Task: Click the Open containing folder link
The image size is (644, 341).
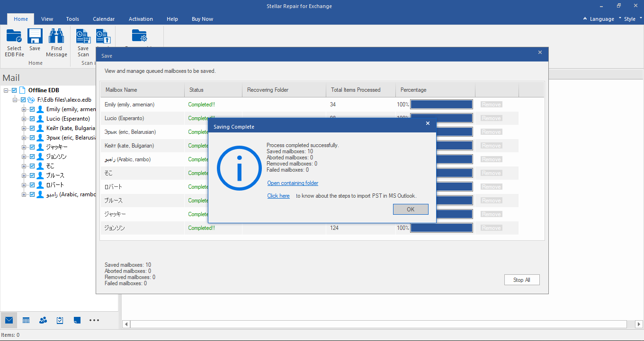Action: 293,183
